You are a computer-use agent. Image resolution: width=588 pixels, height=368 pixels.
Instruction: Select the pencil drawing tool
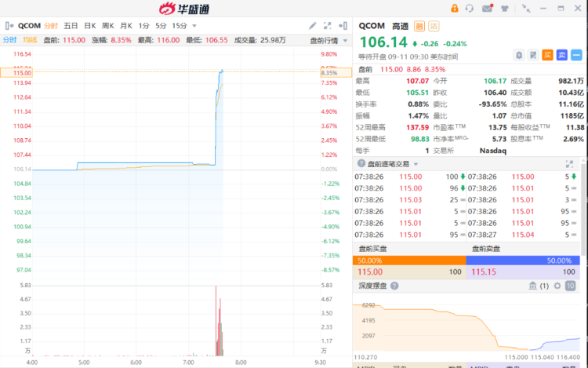click(x=312, y=26)
